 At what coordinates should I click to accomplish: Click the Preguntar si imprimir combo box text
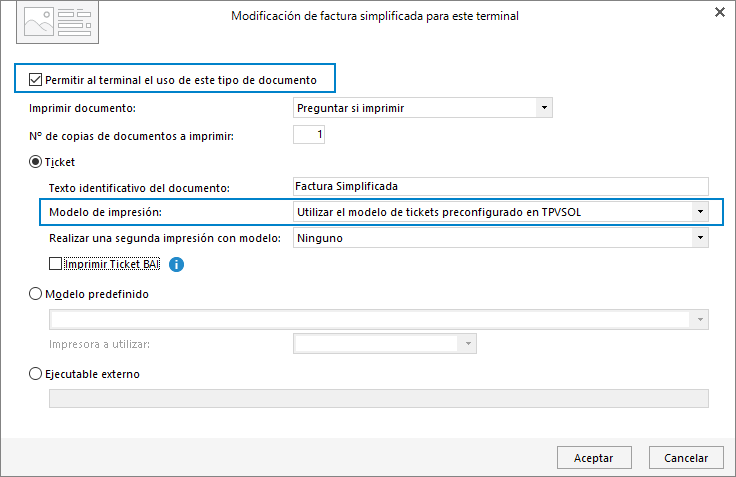tap(351, 108)
